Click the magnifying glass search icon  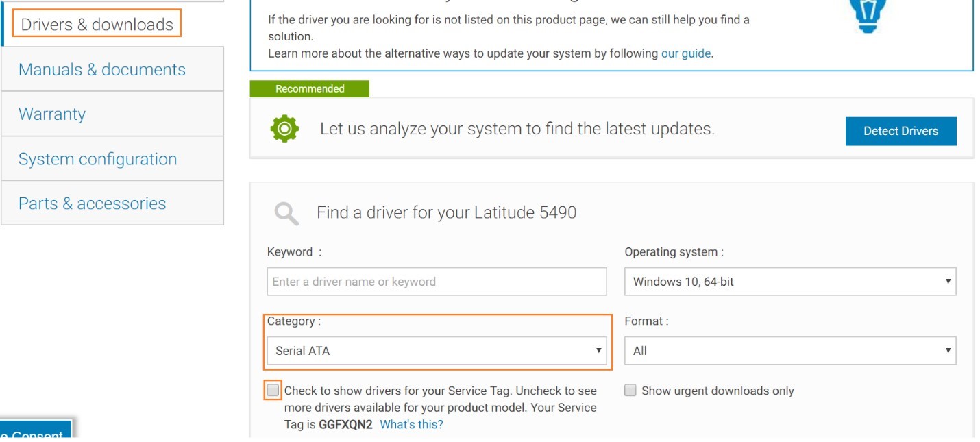(x=286, y=213)
